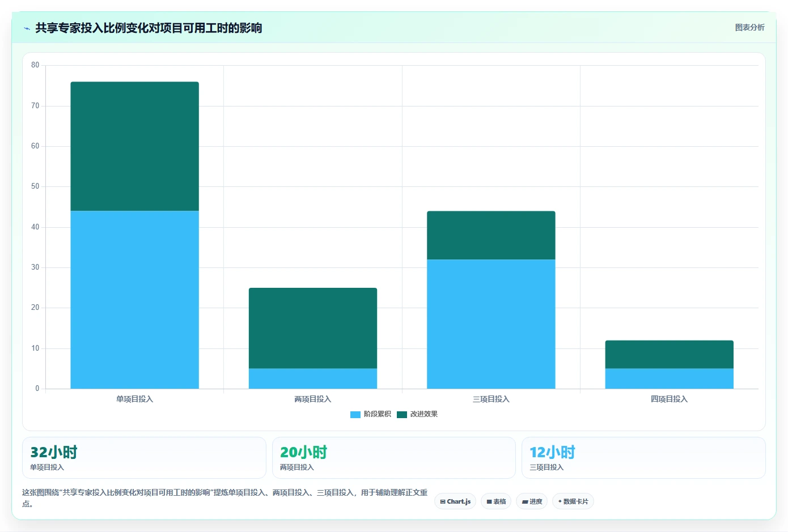The width and height of the screenshot is (788, 532).
Task: Click the 单项目投入 x-axis label
Action: pyautogui.click(x=135, y=399)
